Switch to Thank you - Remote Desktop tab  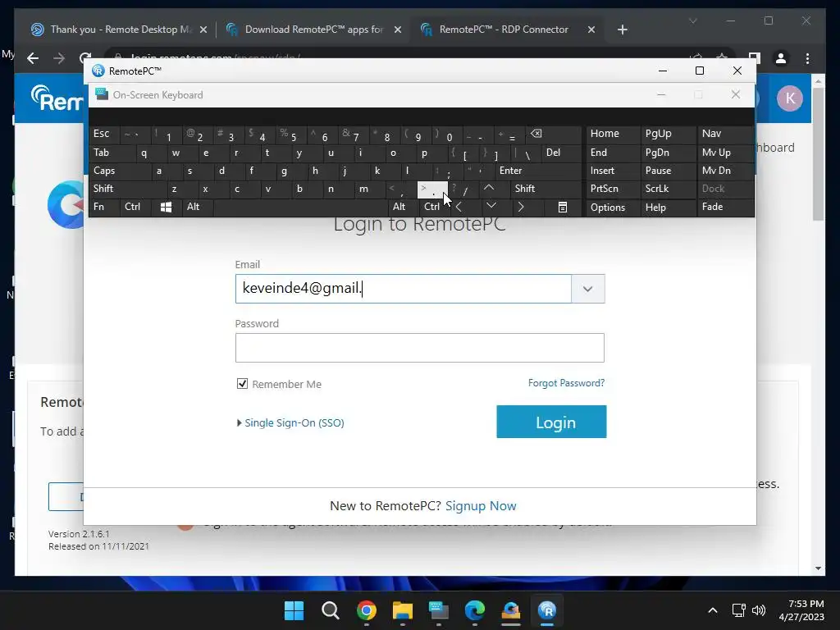pos(121,30)
